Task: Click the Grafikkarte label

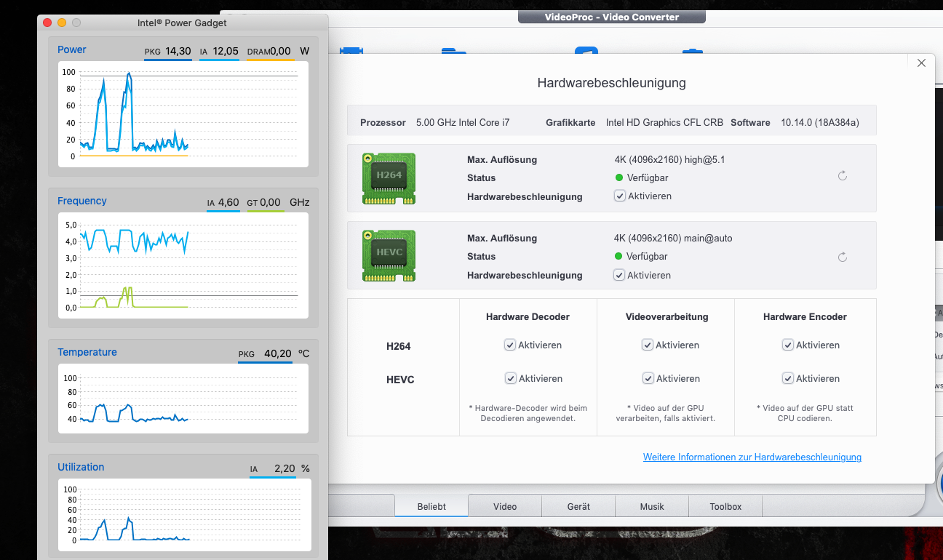Action: pos(570,122)
